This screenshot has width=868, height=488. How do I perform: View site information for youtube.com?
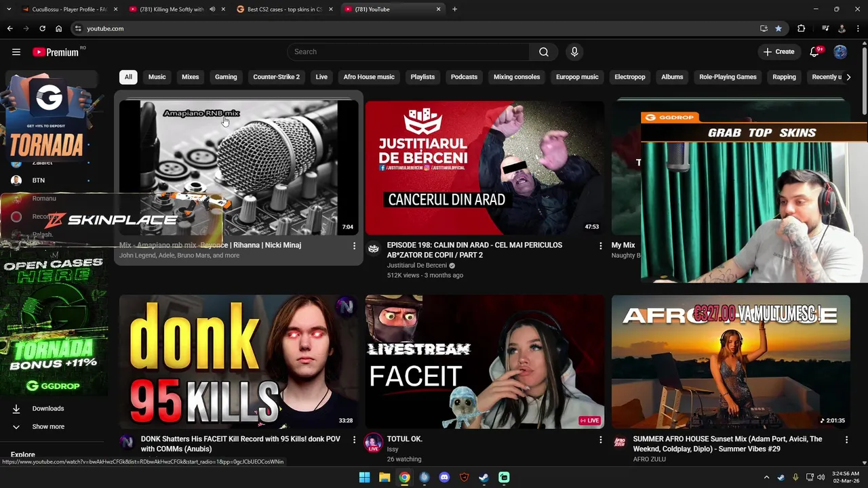pyautogui.click(x=78, y=28)
